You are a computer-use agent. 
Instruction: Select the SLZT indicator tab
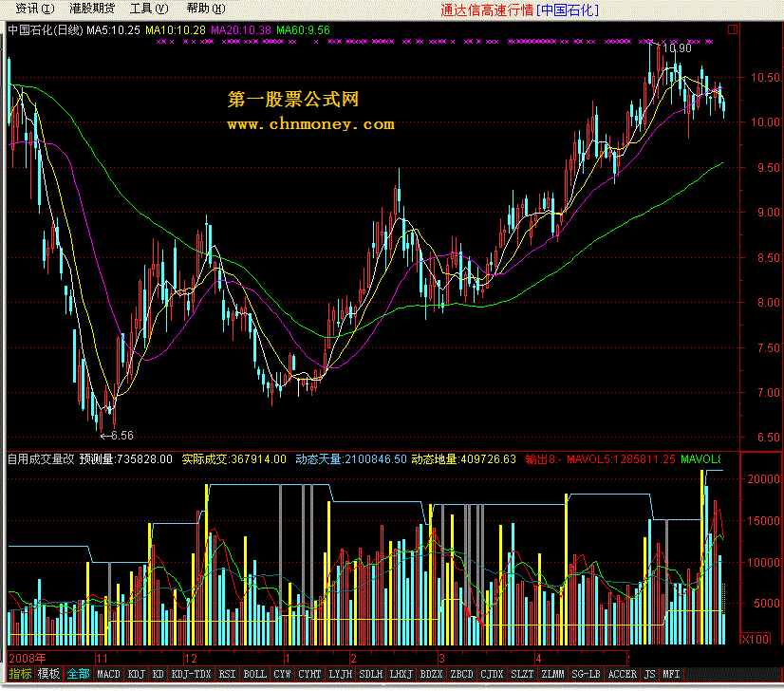coord(522,674)
